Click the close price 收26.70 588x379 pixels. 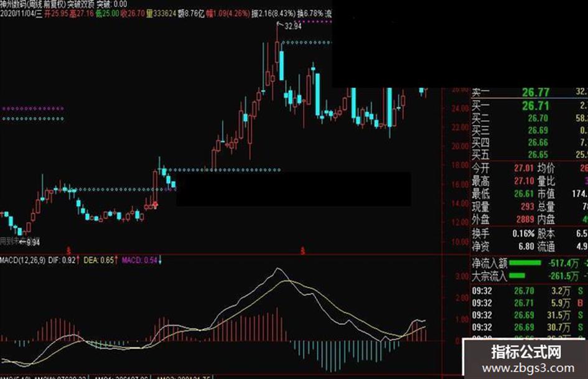133,14
